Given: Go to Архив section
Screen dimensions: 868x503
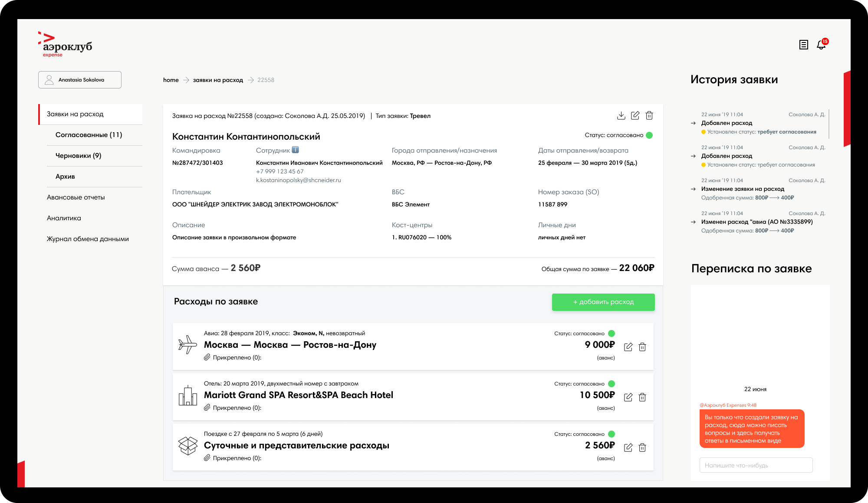Looking at the screenshot, I should (x=65, y=176).
